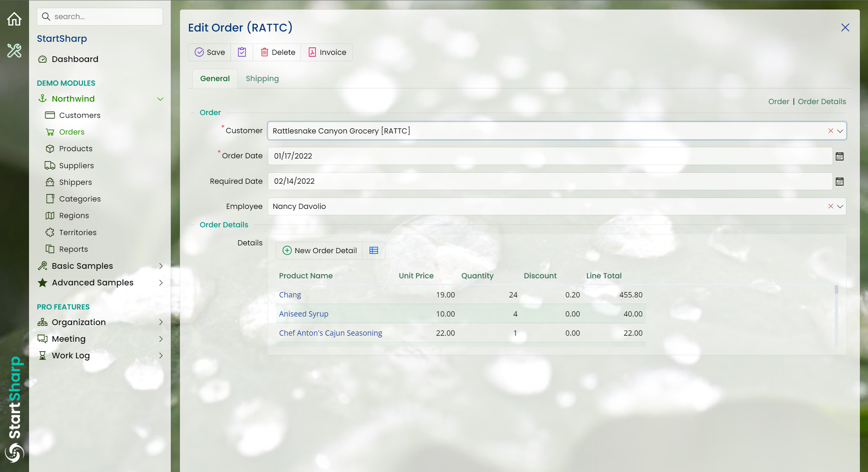Clear the Employee selection with X
Image resolution: width=868 pixels, height=472 pixels.
pyautogui.click(x=830, y=206)
